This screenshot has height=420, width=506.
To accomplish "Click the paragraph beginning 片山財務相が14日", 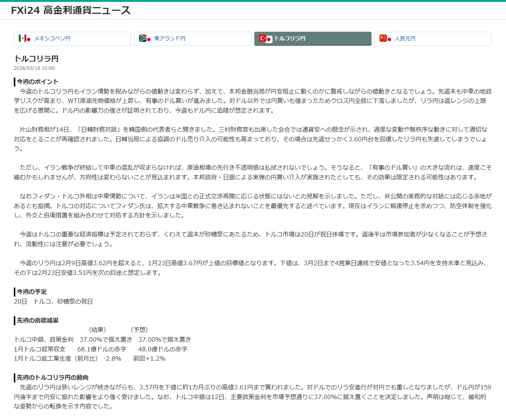I will 253,139.
